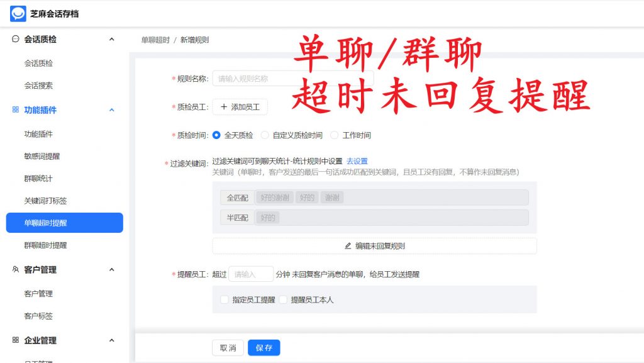This screenshot has width=644, height=363.
Task: Open 群聊统计 menu item
Action: tap(38, 178)
